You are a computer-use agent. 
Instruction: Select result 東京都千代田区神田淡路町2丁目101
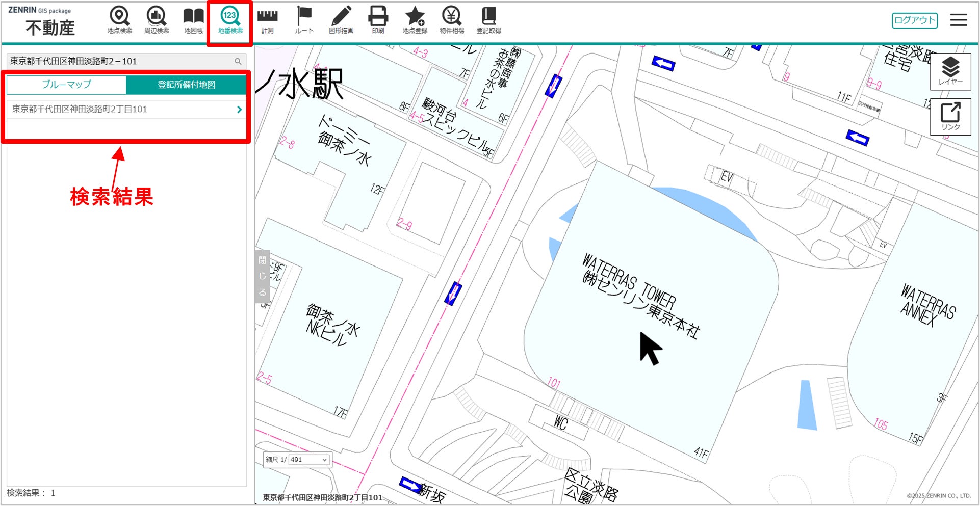126,109
